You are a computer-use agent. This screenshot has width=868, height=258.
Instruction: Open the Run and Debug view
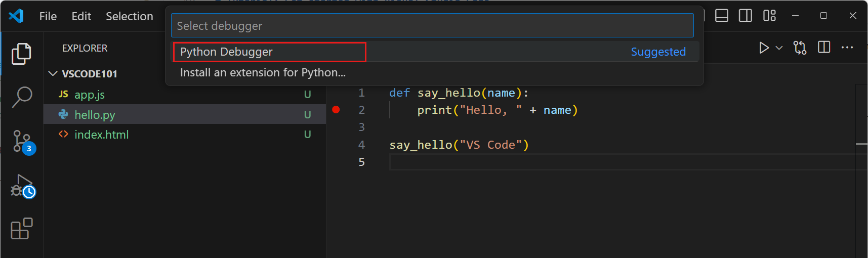click(x=22, y=186)
